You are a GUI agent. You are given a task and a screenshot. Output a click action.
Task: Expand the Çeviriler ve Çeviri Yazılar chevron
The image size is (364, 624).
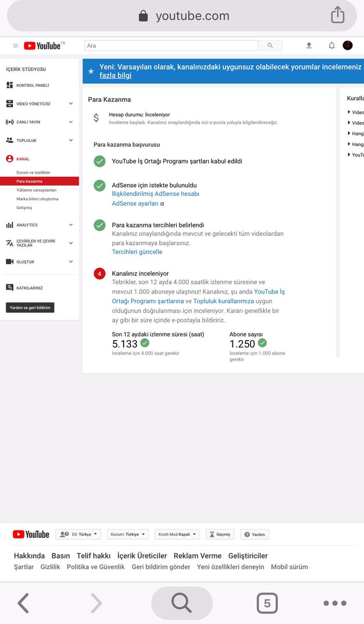tap(71, 243)
